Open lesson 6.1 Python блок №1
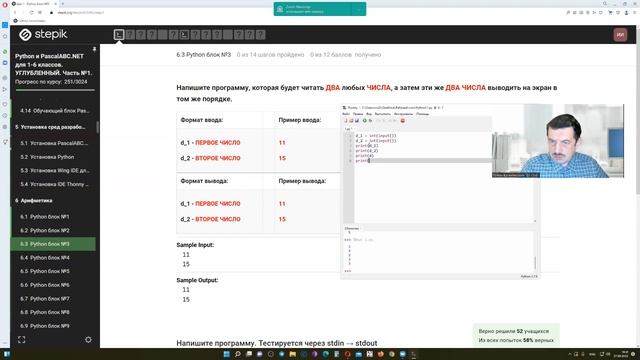Screen dimensions: 640x360 45,217
